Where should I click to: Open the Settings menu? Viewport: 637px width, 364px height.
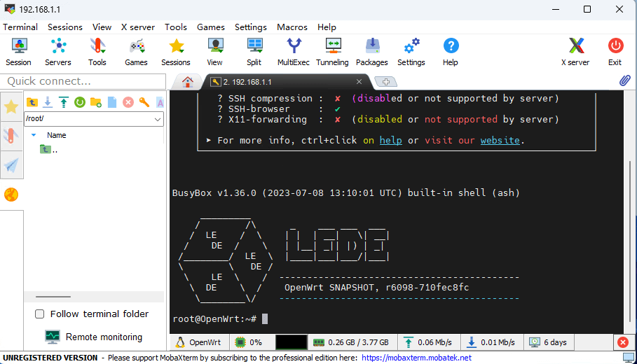pos(251,27)
